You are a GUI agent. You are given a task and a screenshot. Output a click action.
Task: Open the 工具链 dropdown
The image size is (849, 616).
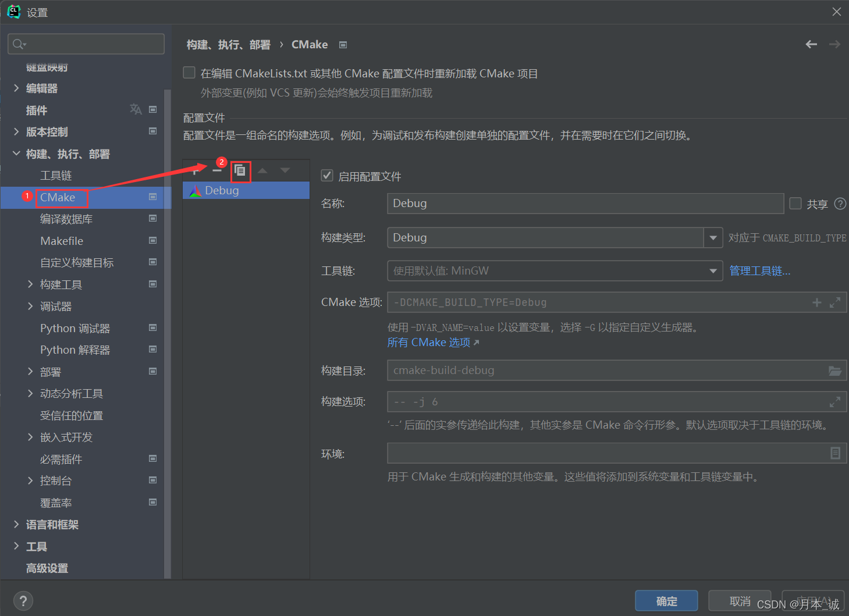pyautogui.click(x=713, y=270)
